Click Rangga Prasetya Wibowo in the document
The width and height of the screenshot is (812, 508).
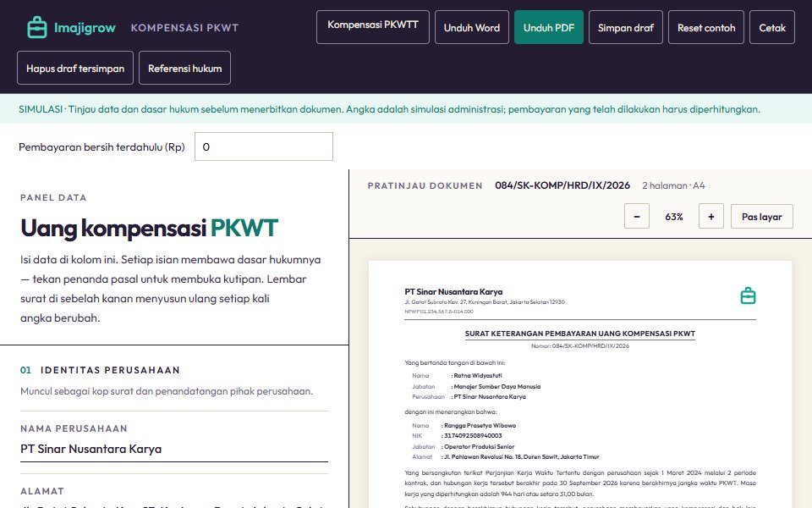(480, 425)
